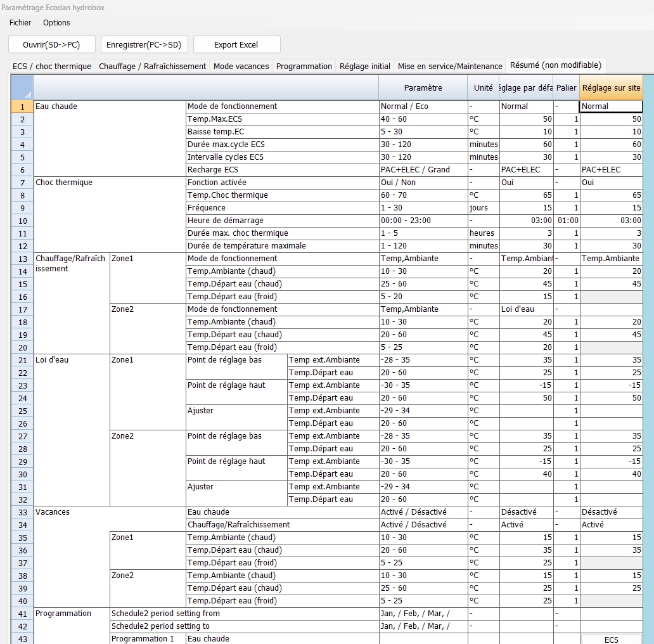Click the Export Excel button
Viewport: 654px width, 644px height.
point(236,45)
